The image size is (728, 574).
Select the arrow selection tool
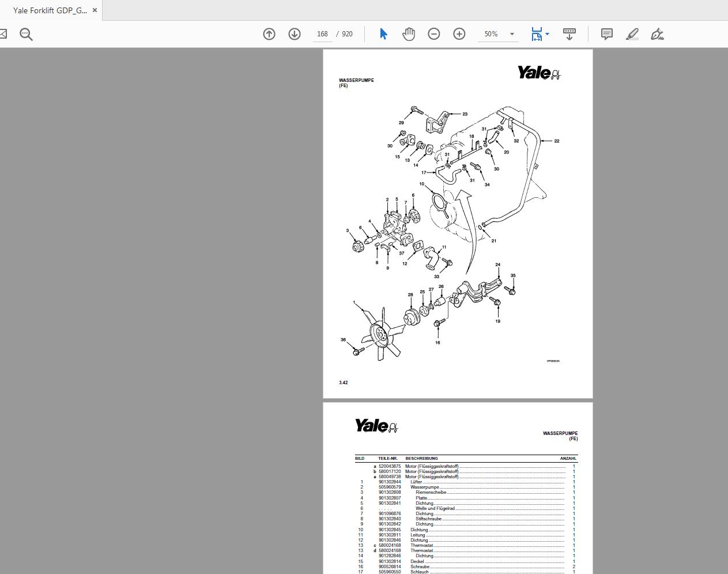(x=383, y=34)
